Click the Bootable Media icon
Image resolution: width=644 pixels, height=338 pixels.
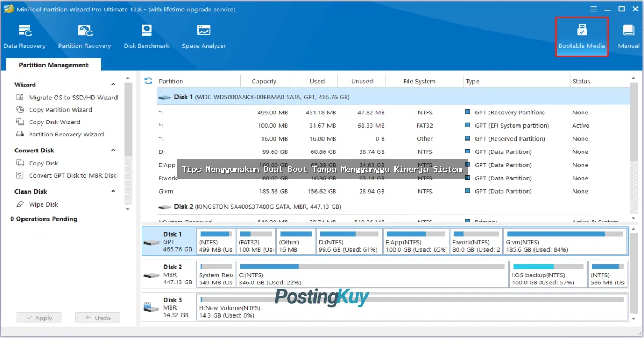coord(582,36)
